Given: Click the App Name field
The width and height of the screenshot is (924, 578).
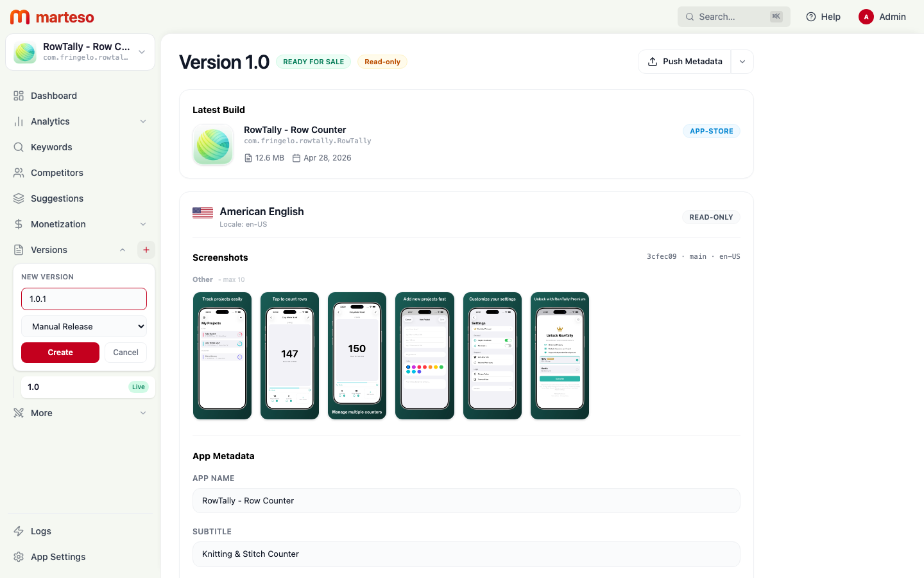Looking at the screenshot, I should [466, 501].
